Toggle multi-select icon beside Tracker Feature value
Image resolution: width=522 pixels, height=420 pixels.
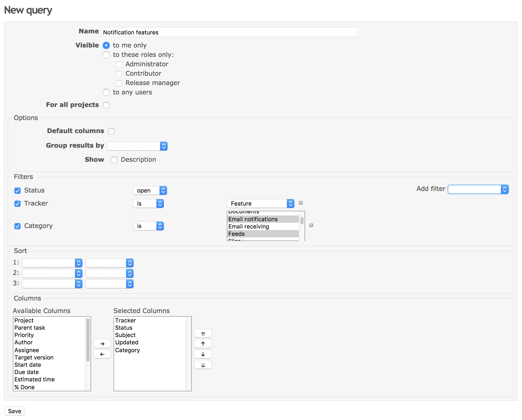tap(301, 203)
